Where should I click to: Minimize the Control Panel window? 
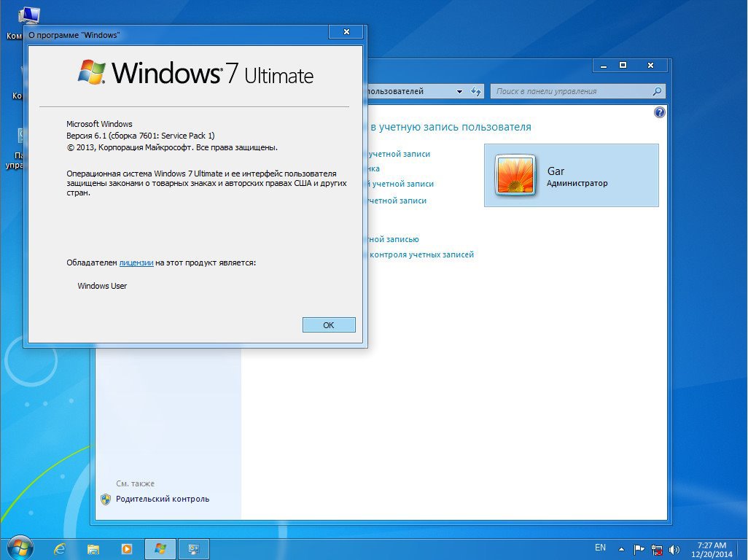[604, 66]
